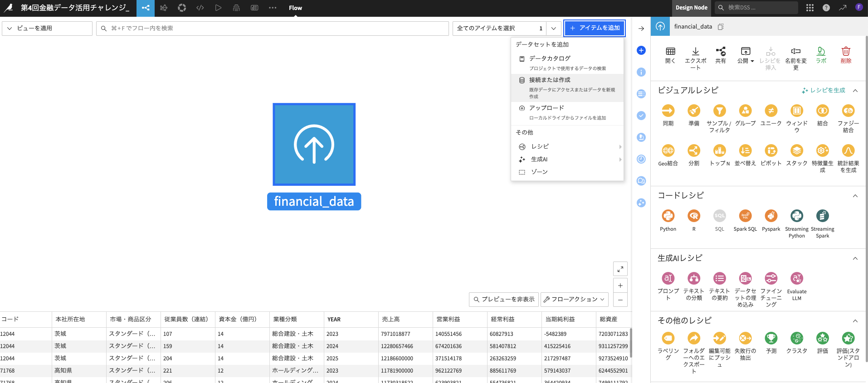Image resolution: width=868 pixels, height=383 pixels.
Task: Pick the Fuzzy join (ファジー結合) recipe
Action: pyautogui.click(x=848, y=111)
